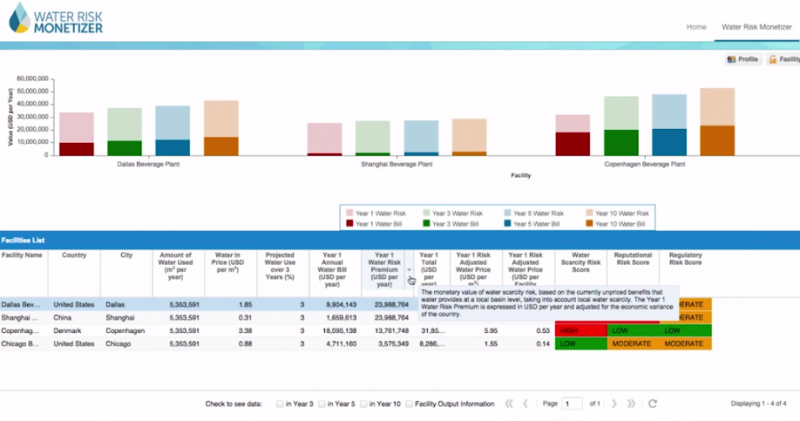Screen dimensions: 800x421
Task: Open the Home tab
Action: [x=696, y=27]
